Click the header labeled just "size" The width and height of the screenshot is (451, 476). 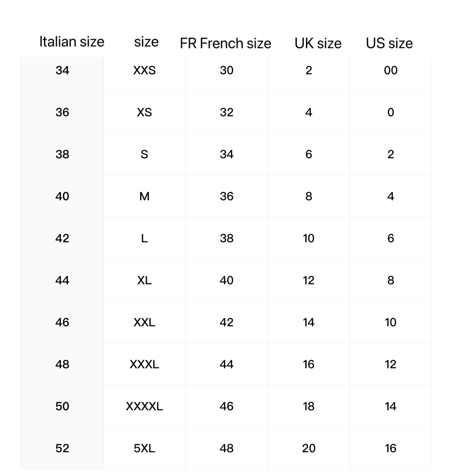(146, 42)
